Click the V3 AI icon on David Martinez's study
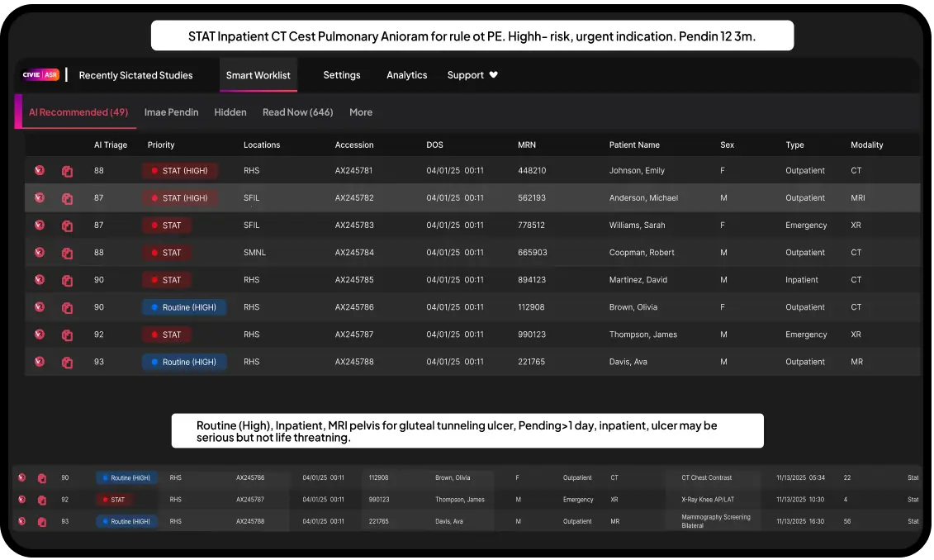The width and height of the screenshot is (934, 560). 39,279
